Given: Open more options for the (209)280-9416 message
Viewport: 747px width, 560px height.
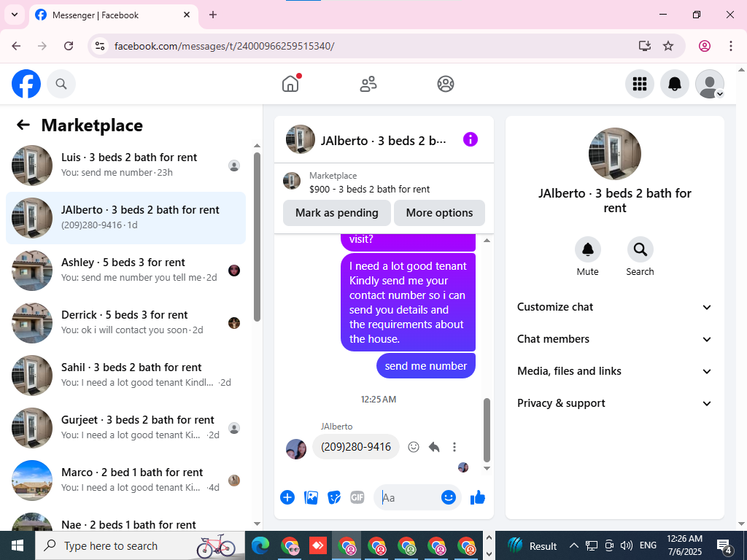Looking at the screenshot, I should tap(454, 447).
